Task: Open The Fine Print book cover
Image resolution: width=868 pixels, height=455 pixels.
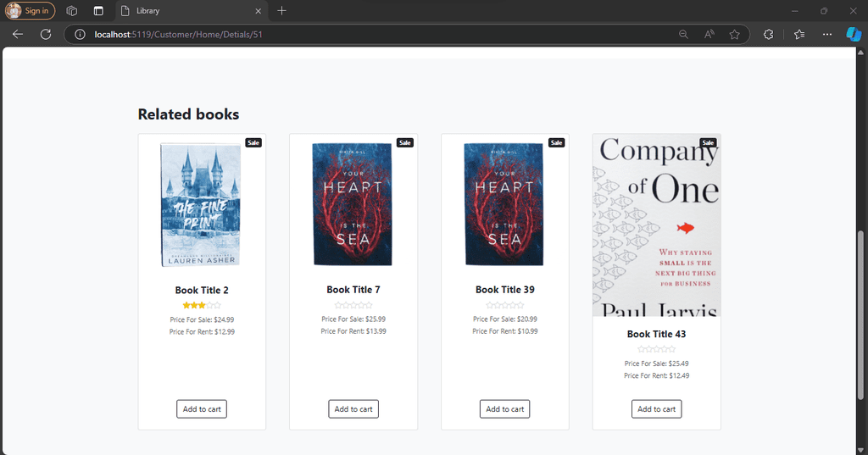Action: point(202,205)
